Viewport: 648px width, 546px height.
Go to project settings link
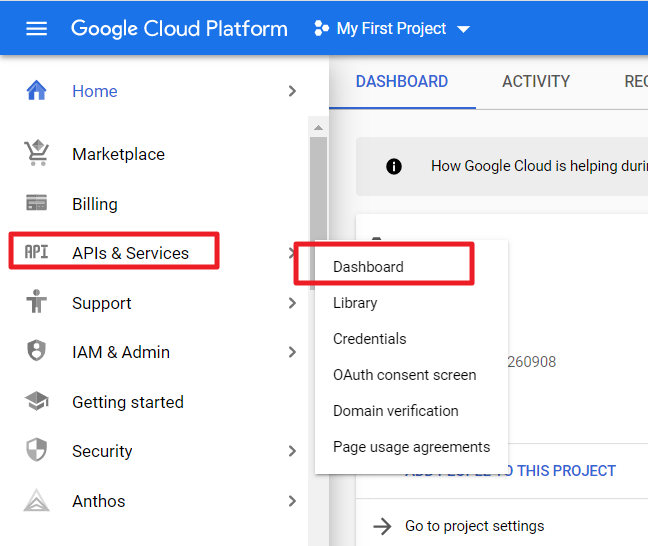[x=474, y=526]
